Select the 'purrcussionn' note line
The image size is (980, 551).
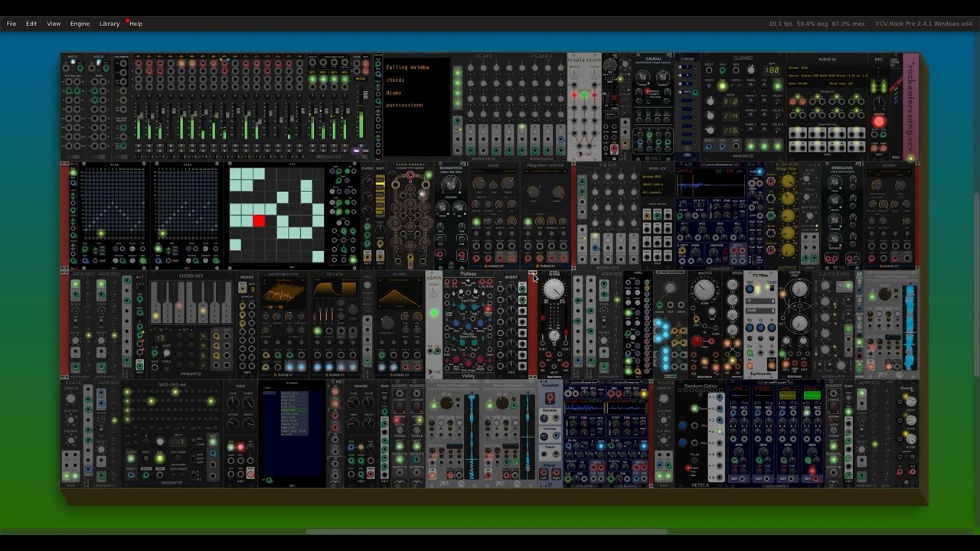[404, 105]
